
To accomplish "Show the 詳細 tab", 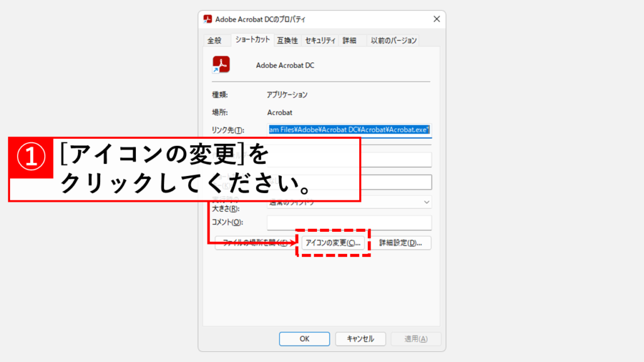I will tap(349, 40).
